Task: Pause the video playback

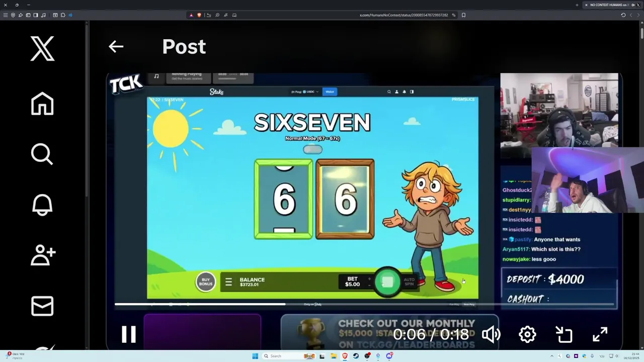Action: (x=129, y=334)
